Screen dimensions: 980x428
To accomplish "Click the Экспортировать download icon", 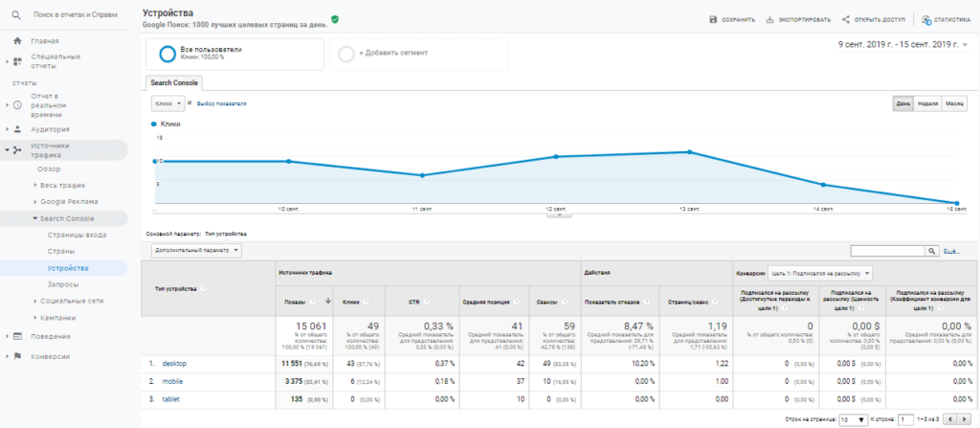I will pos(769,19).
